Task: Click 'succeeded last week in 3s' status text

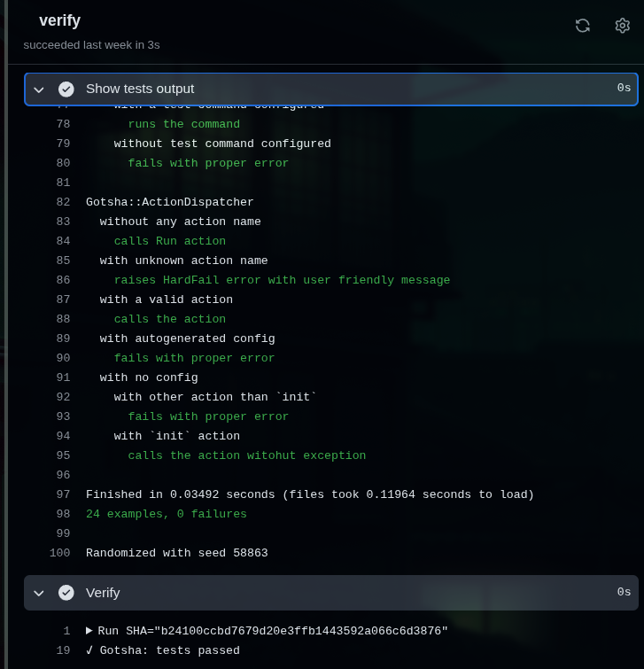Action: click(91, 44)
